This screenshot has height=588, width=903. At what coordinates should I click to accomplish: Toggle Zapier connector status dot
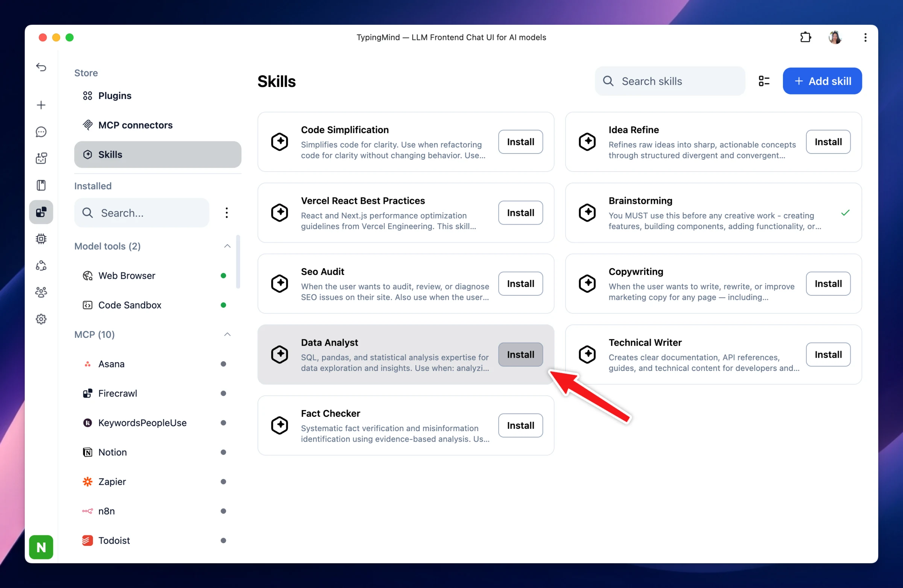tap(223, 482)
